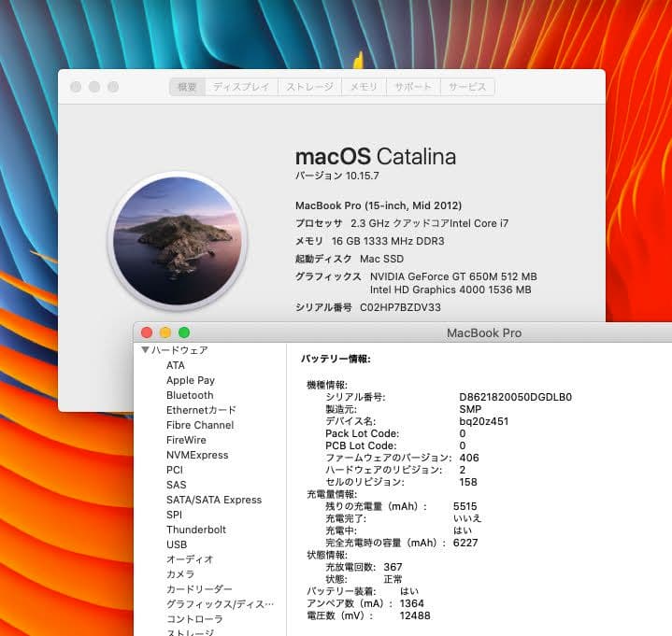Collapse the ハードウェア tree section
Screen dimensions: 672x636
[x=145, y=350]
